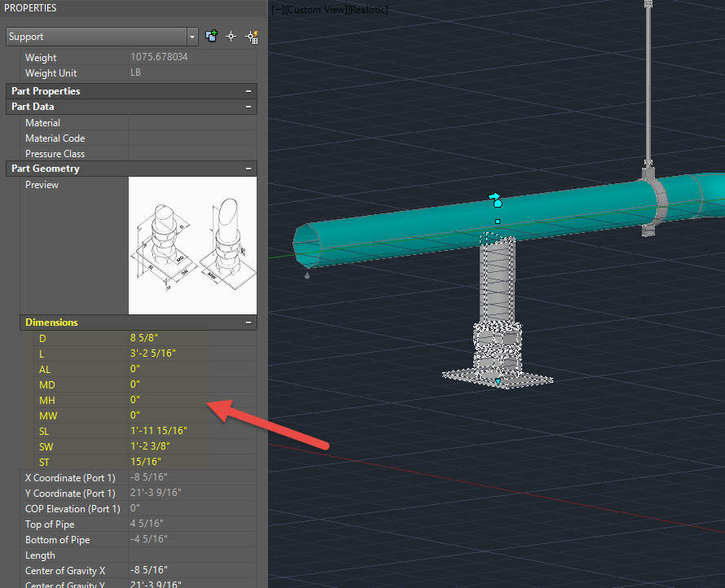Collapse the Part Data section
The width and height of the screenshot is (725, 588).
pos(248,107)
